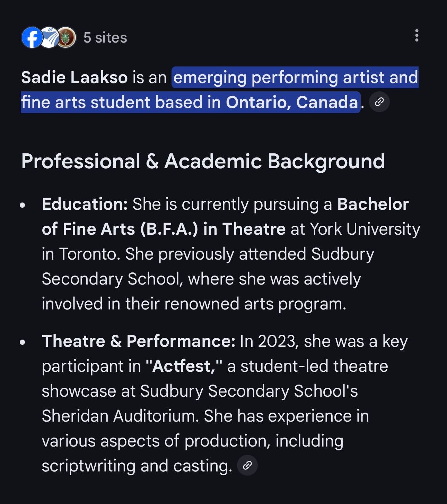Show the '5 sites' source list
Image resolution: width=447 pixels, height=504 pixels.
click(x=105, y=38)
